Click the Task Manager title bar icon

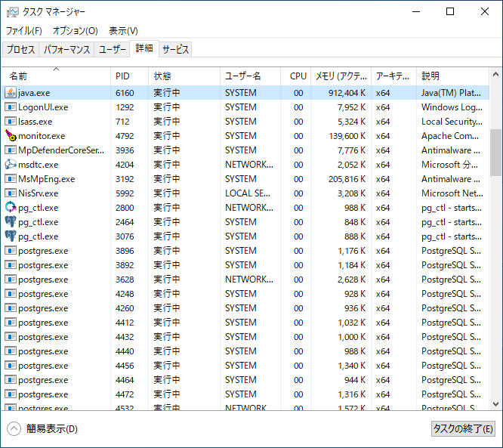tap(13, 12)
